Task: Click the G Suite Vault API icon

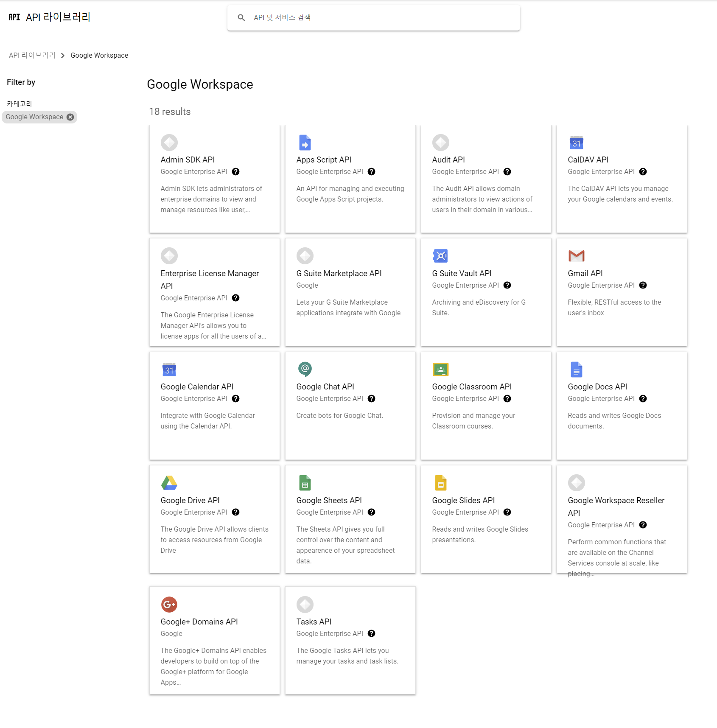Action: coord(440,256)
